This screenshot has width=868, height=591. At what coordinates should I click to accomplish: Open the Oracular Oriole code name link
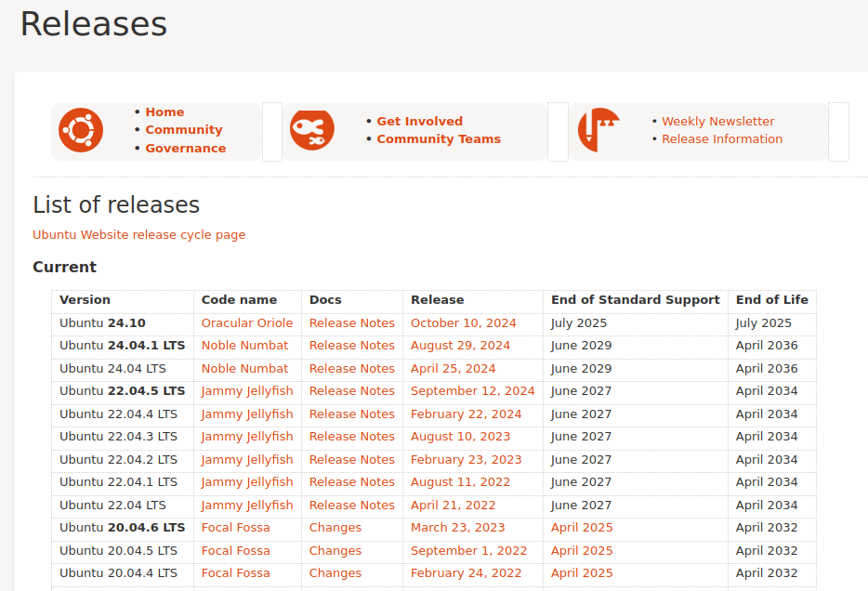pyautogui.click(x=247, y=323)
